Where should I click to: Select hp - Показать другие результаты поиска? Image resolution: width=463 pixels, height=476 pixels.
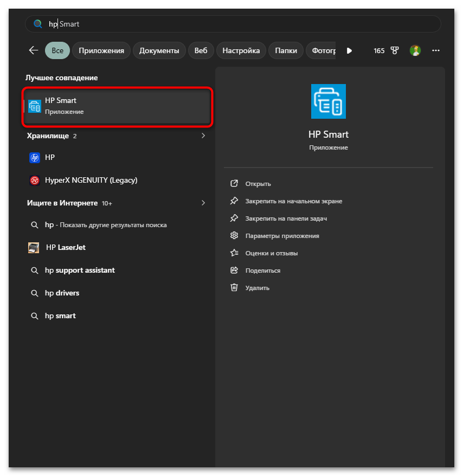117,225
